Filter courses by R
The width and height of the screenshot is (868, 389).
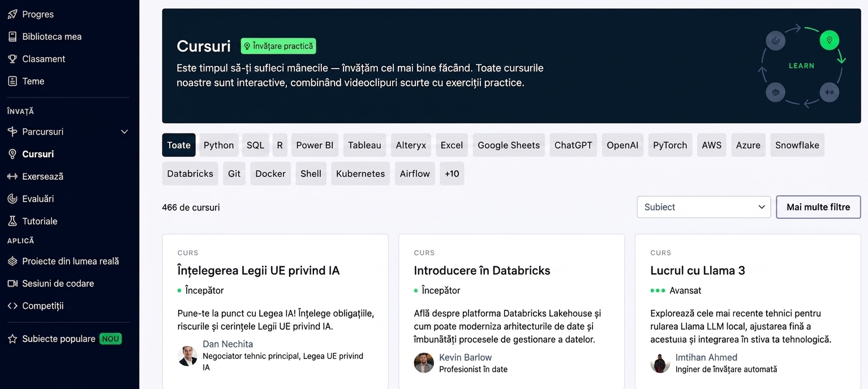pyautogui.click(x=280, y=145)
